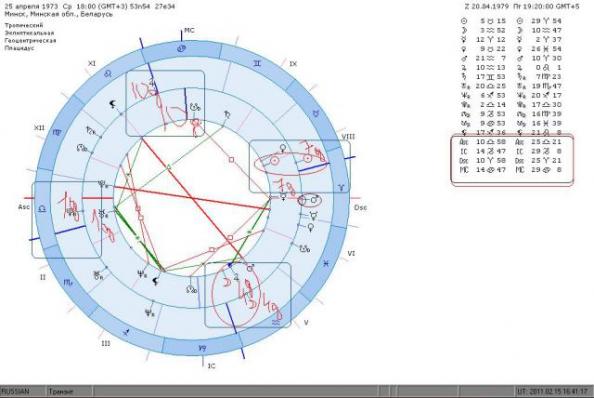Click the Libra glyph beside the Asc label

[x=42, y=209]
